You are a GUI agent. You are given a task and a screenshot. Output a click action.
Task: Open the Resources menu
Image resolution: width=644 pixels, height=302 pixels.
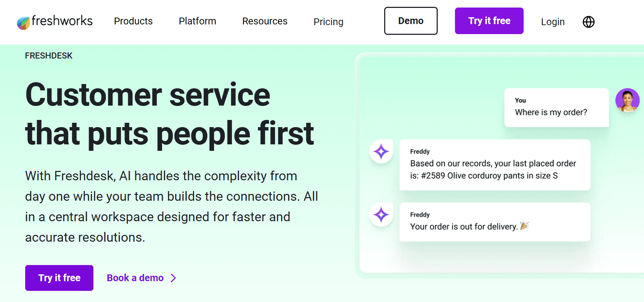click(x=265, y=21)
